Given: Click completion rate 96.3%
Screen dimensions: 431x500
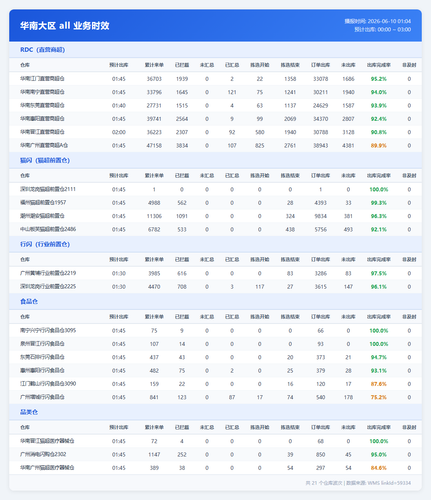Looking at the screenshot, I should [379, 216].
